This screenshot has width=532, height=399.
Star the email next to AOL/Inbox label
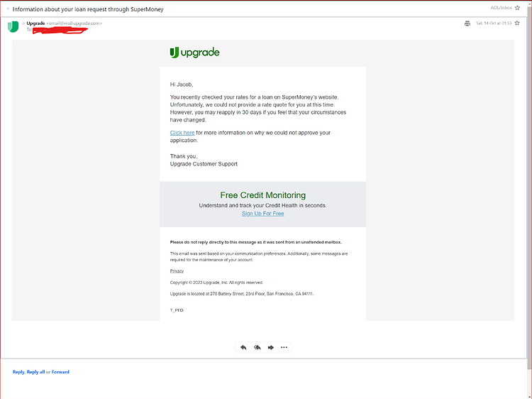click(517, 8)
